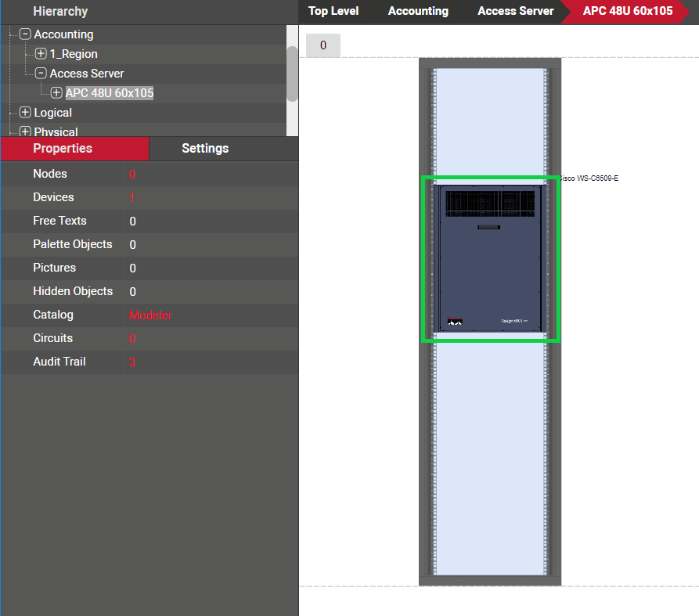Select Access Server in the hierarchy tree
Viewport: 699px width, 616px height.
[87, 74]
